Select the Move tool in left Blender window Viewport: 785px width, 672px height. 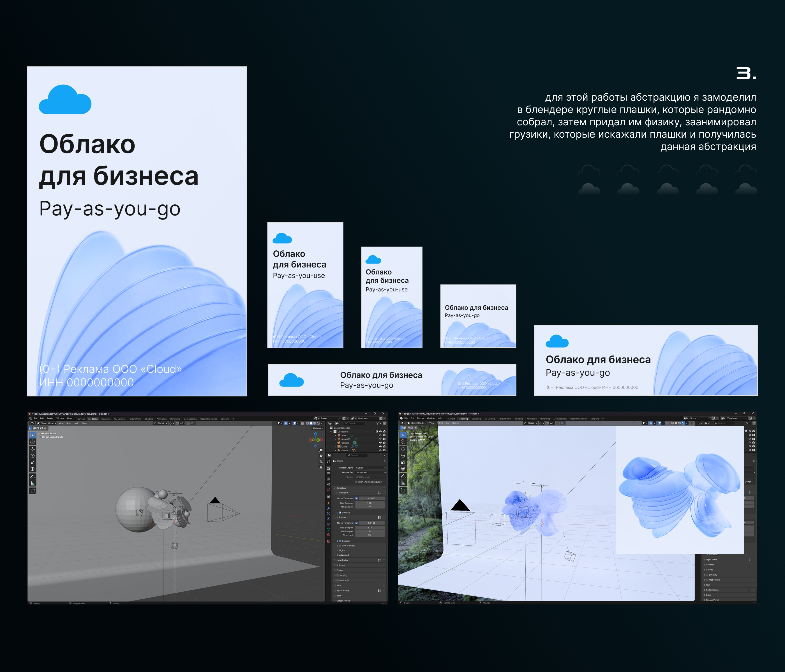point(33,449)
